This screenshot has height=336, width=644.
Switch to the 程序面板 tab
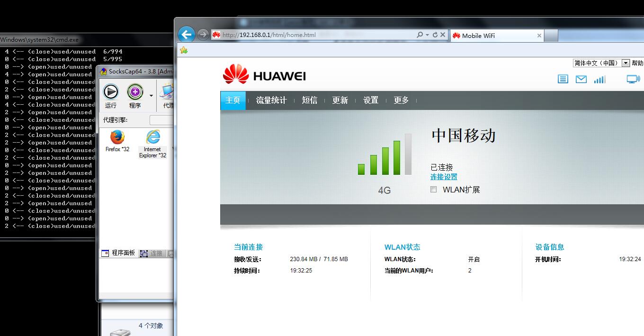(119, 253)
